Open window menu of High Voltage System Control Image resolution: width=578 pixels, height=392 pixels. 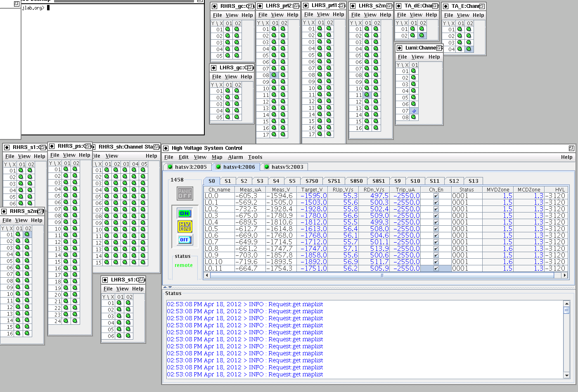coord(166,148)
